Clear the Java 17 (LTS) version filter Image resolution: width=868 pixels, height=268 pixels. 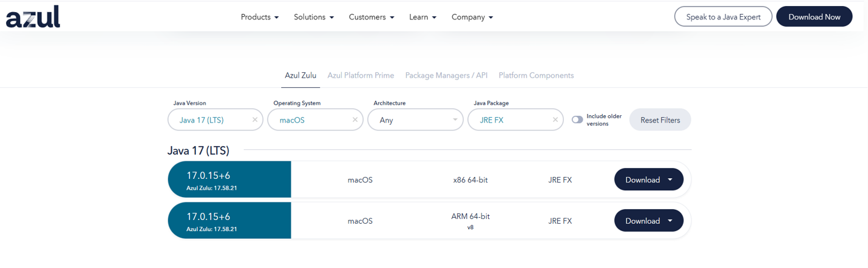pyautogui.click(x=255, y=120)
